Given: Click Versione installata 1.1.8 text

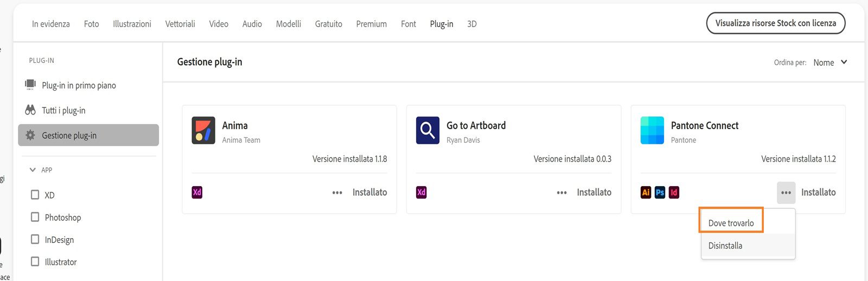Looking at the screenshot, I should (349, 159).
